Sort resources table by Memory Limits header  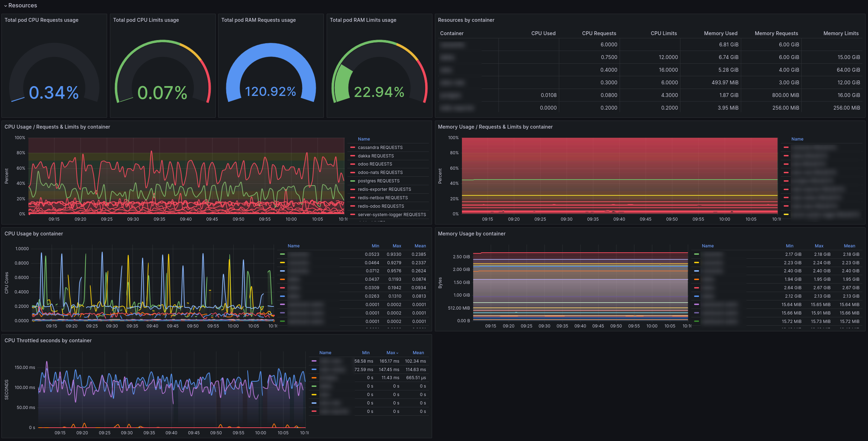[x=841, y=33]
